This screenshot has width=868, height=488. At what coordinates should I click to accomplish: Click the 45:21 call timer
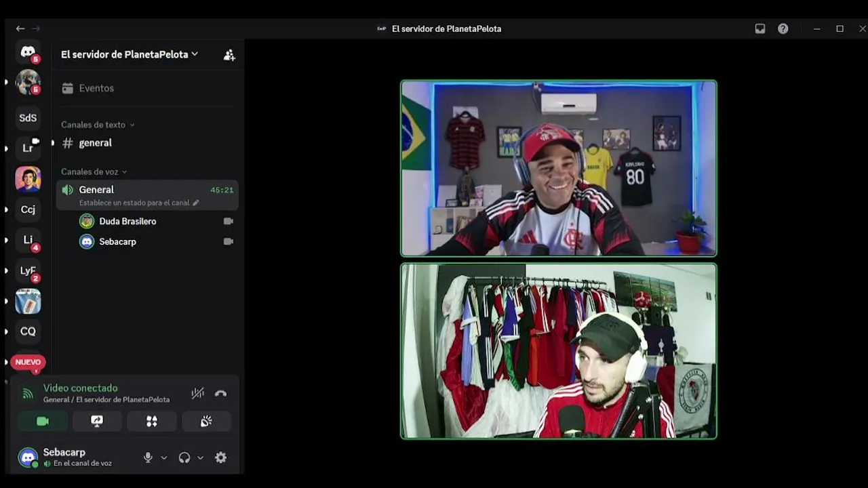(x=222, y=190)
